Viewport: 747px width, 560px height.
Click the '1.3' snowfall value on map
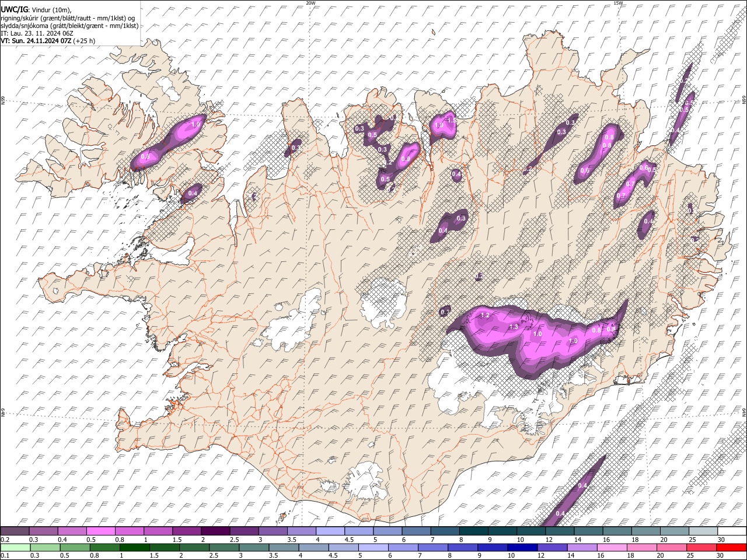pyautogui.click(x=514, y=327)
